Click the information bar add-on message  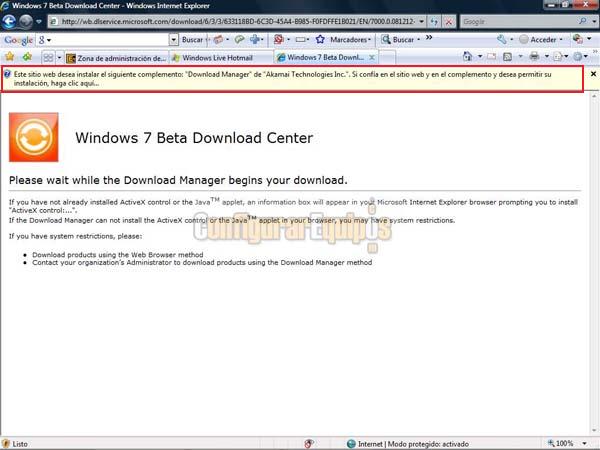tap(292, 78)
